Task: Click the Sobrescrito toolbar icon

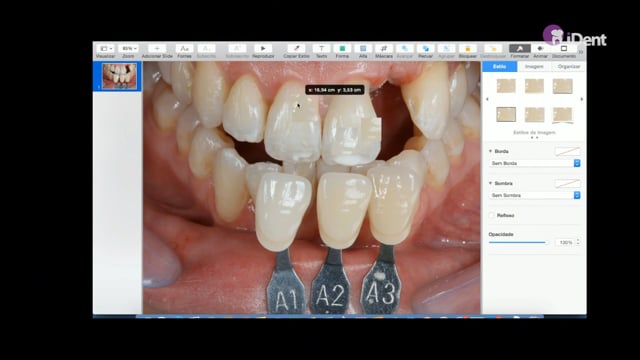Action: [237, 49]
